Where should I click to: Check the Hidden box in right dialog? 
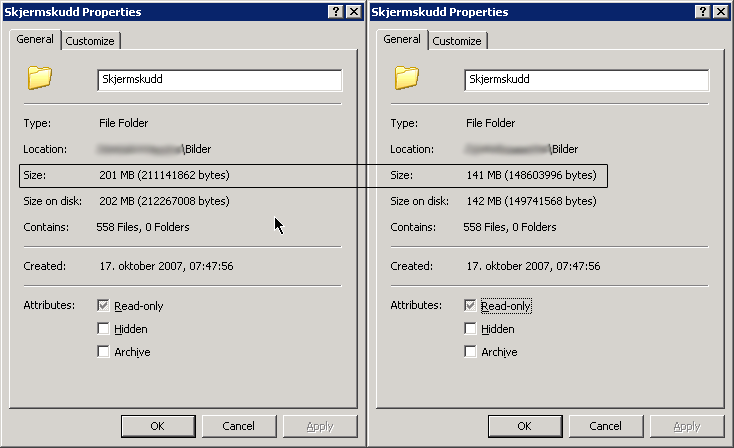tap(470, 329)
